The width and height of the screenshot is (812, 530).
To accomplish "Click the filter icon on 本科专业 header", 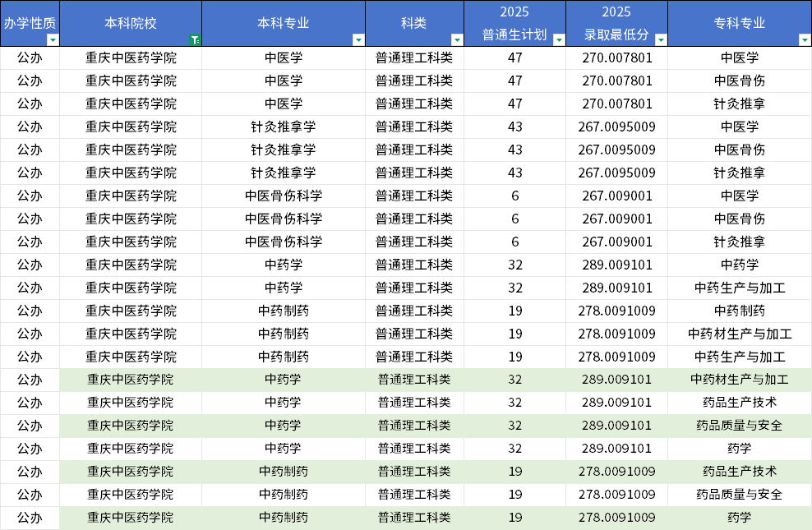I will tap(358, 38).
